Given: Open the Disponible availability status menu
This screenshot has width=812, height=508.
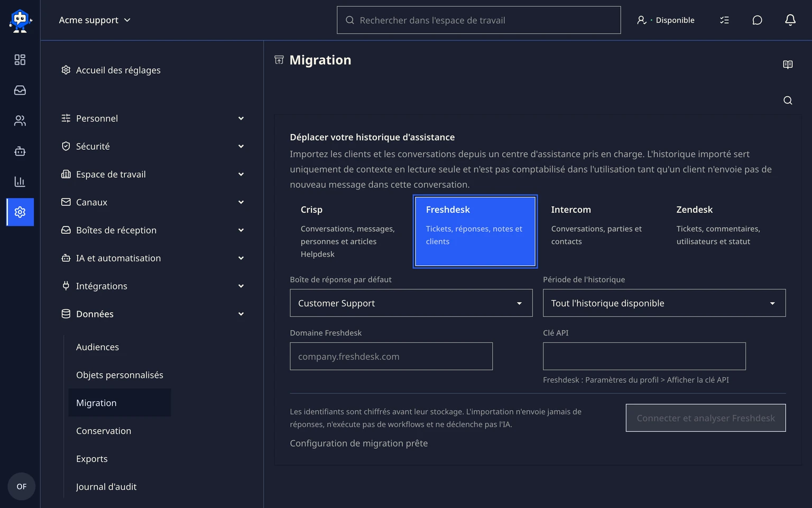Looking at the screenshot, I should click(x=666, y=20).
